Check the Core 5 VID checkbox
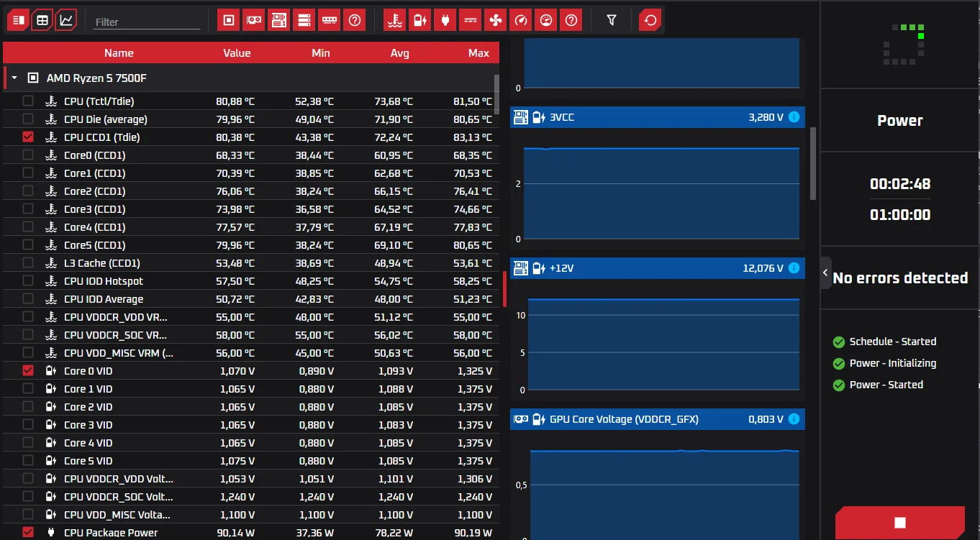 28,461
